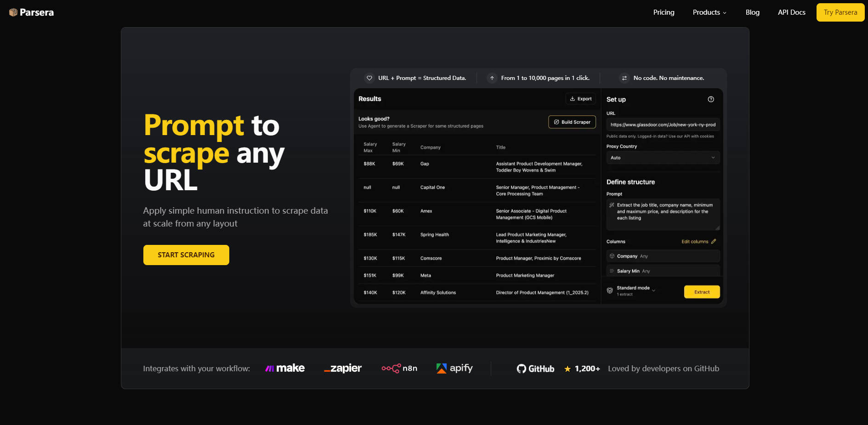Open API Docs from the navigation
This screenshot has height=425, width=868.
(x=791, y=12)
